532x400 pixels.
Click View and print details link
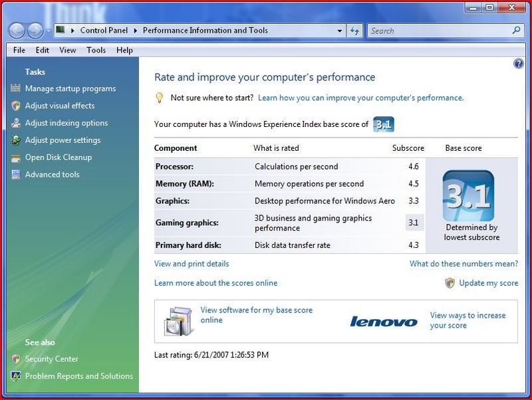tap(192, 264)
